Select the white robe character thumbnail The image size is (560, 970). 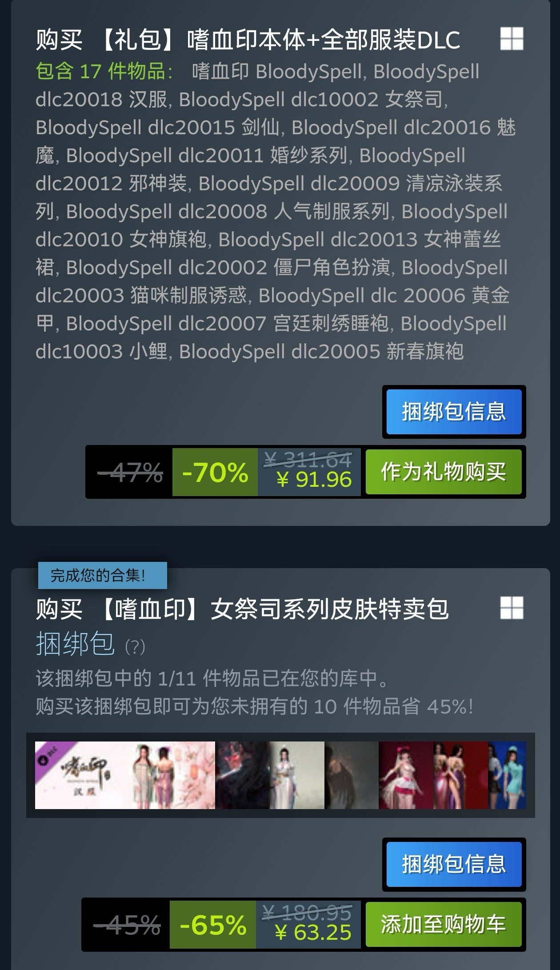pyautogui.click(x=297, y=775)
